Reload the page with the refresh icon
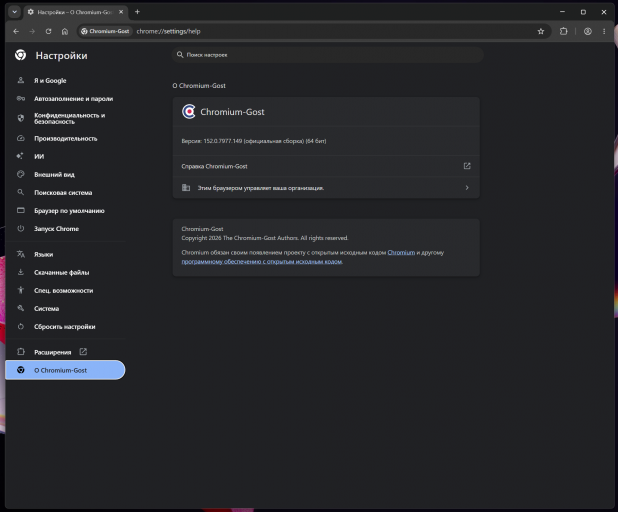Viewport: 618px width, 512px height. pos(48,32)
